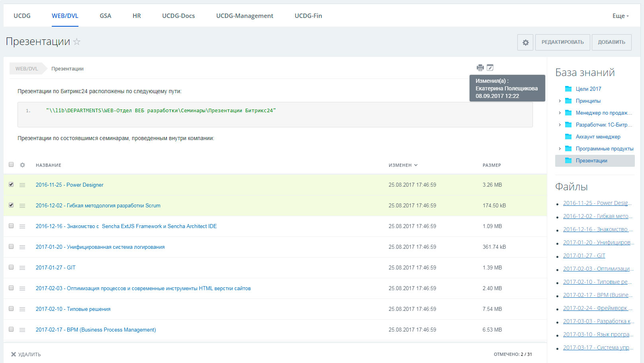The image size is (644, 363).
Task: Click the Цели 2017 folder icon
Action: point(568,89)
